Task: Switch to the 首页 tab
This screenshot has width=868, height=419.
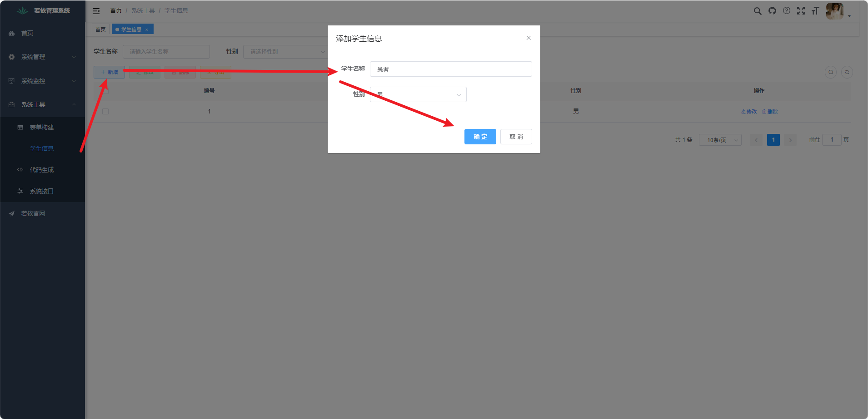Action: pyautogui.click(x=100, y=30)
